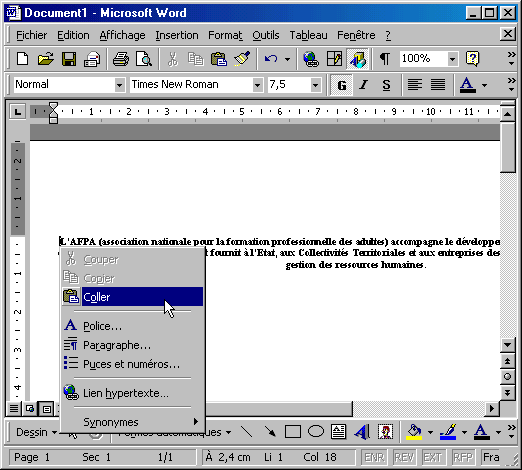
Task: Click horizontal scrollbar right arrow
Action: (x=492, y=409)
